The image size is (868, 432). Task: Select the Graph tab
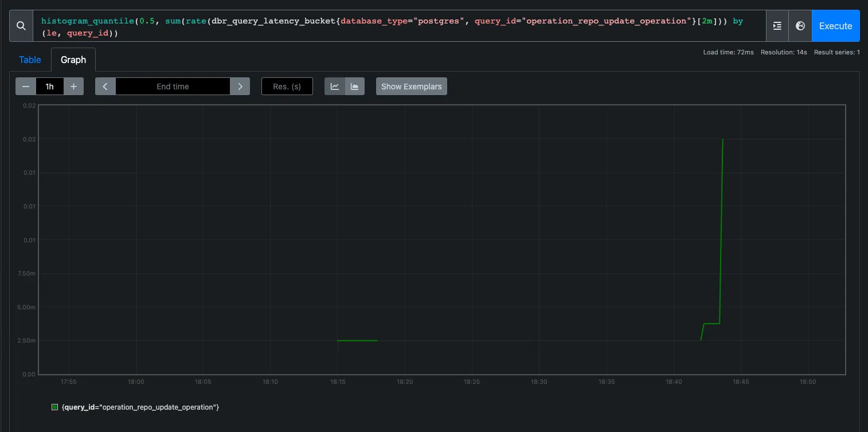tap(73, 59)
